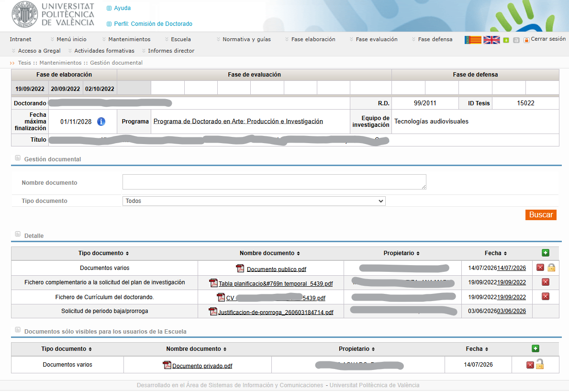Select the Valencian flag language icon
Image resolution: width=569 pixels, height=392 pixels.
[x=473, y=40]
